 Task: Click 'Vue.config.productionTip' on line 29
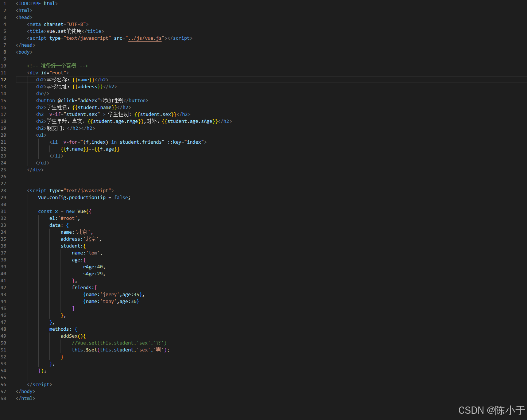(72, 198)
